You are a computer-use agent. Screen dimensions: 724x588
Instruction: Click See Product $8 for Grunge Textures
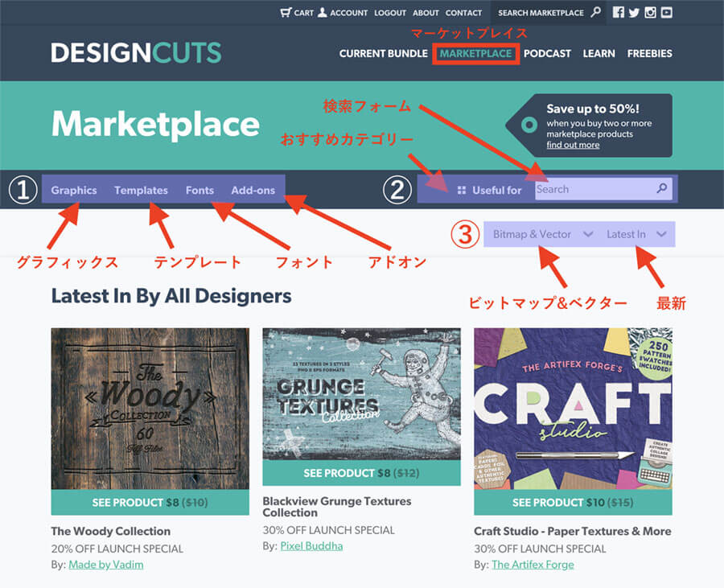tap(361, 473)
